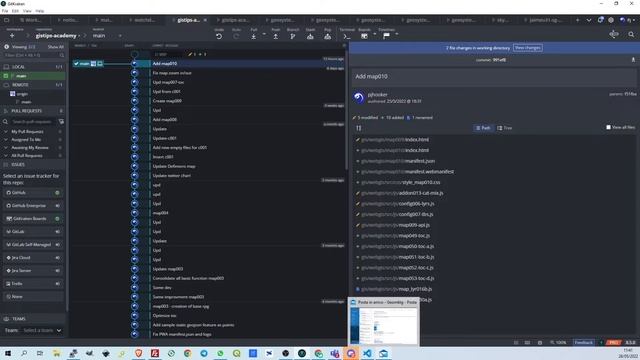This screenshot has height=360, width=640.
Task: Open the Edit menu
Action: (x=15, y=11)
